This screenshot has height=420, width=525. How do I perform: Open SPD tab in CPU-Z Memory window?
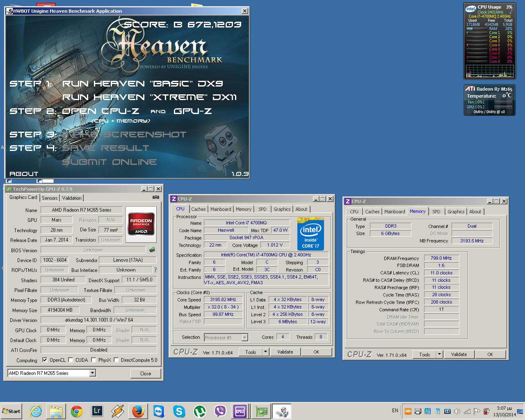(436, 212)
